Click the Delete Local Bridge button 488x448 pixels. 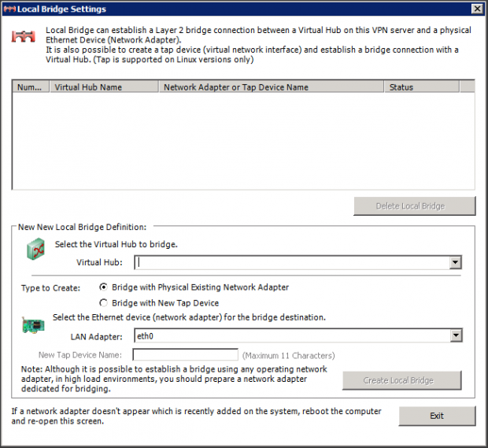coord(415,205)
